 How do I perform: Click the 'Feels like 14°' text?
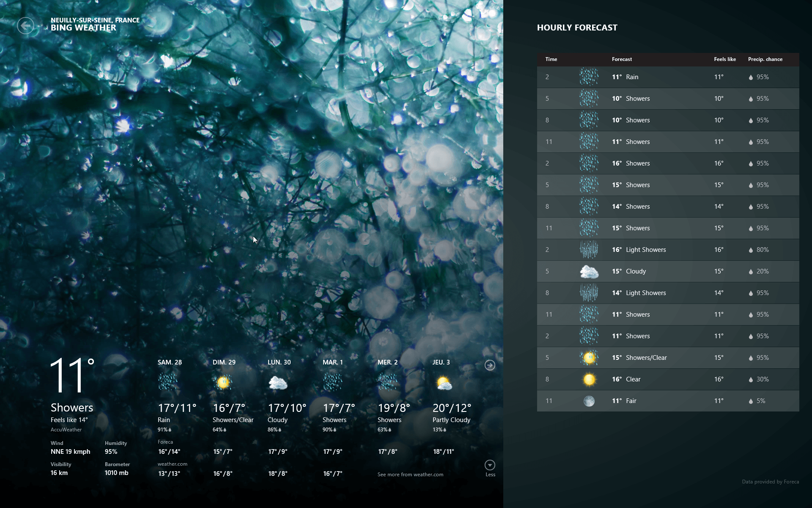click(69, 420)
